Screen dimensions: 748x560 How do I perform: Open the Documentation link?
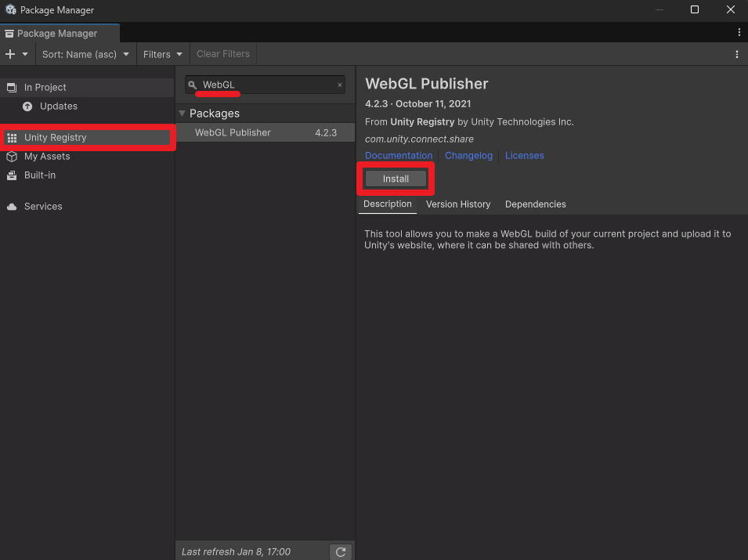point(399,156)
